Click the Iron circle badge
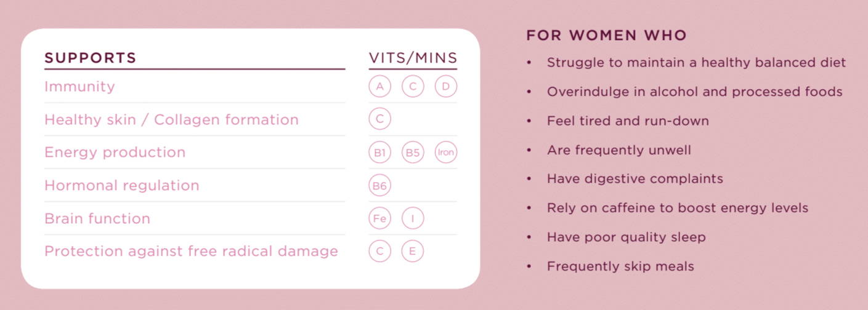 (x=446, y=153)
